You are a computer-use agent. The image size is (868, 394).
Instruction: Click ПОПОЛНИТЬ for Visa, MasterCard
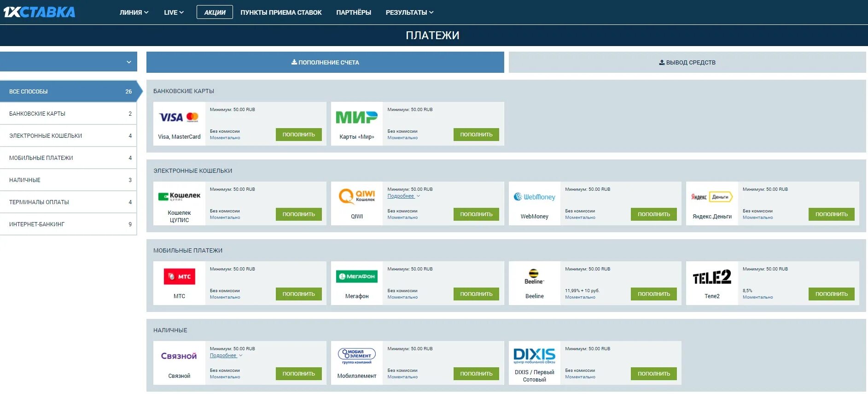pyautogui.click(x=299, y=135)
